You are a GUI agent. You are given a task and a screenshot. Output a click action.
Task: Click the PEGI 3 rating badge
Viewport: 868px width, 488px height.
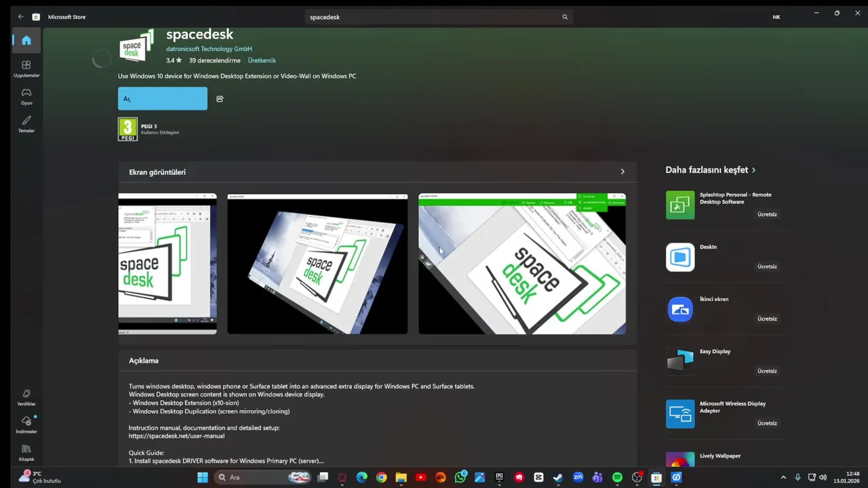point(127,129)
